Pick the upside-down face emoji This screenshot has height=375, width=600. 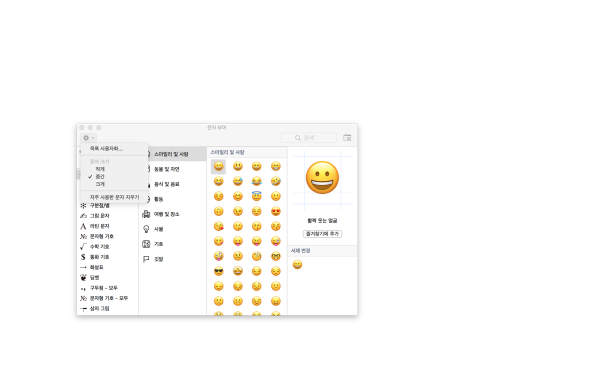(218, 211)
